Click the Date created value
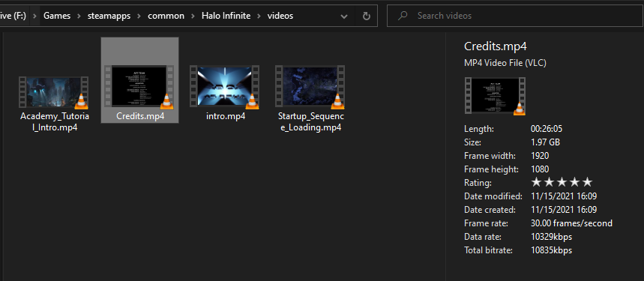This screenshot has width=644, height=281. (564, 210)
